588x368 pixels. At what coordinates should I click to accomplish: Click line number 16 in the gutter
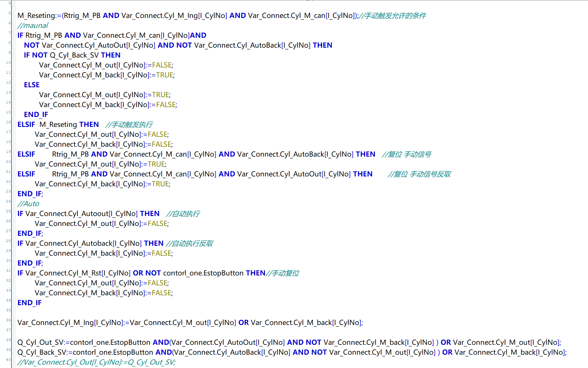[8, 122]
